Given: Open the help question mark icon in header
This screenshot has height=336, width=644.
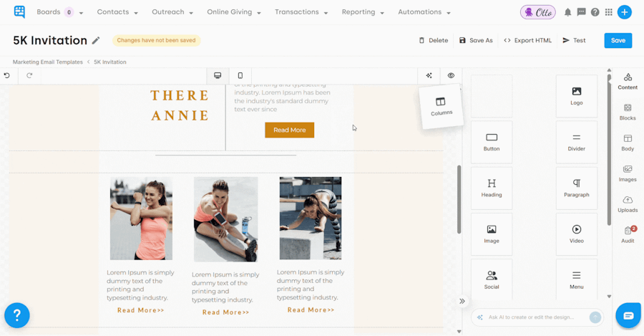Looking at the screenshot, I should [595, 12].
